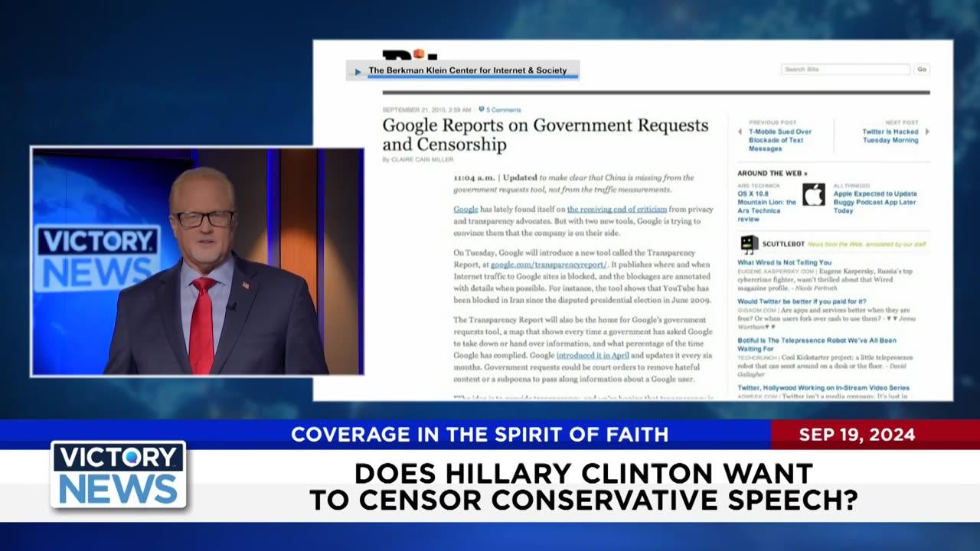This screenshot has width=980, height=551.
Task: Click the Apple logo thumbnail
Action: click(x=814, y=195)
